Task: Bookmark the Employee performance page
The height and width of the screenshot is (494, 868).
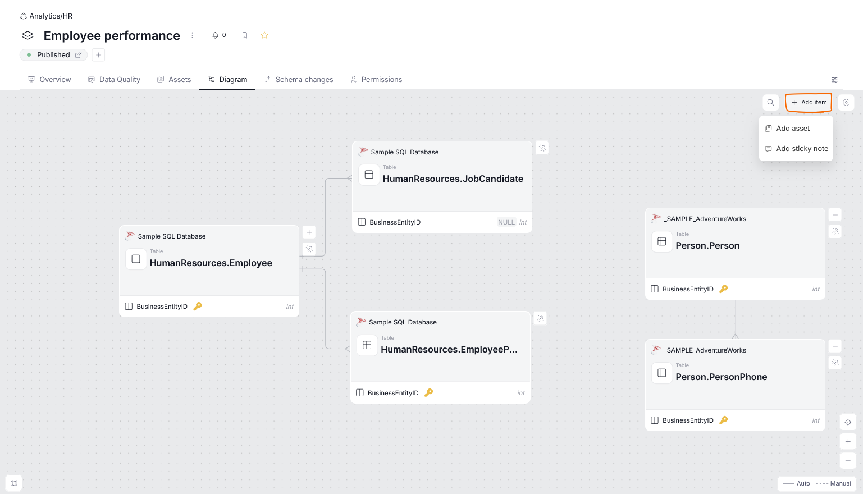Action: (245, 35)
